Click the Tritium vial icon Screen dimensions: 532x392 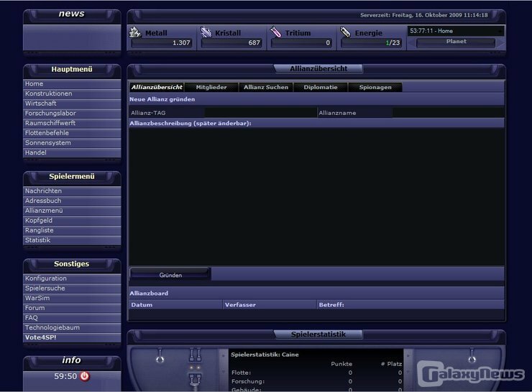[x=275, y=32]
